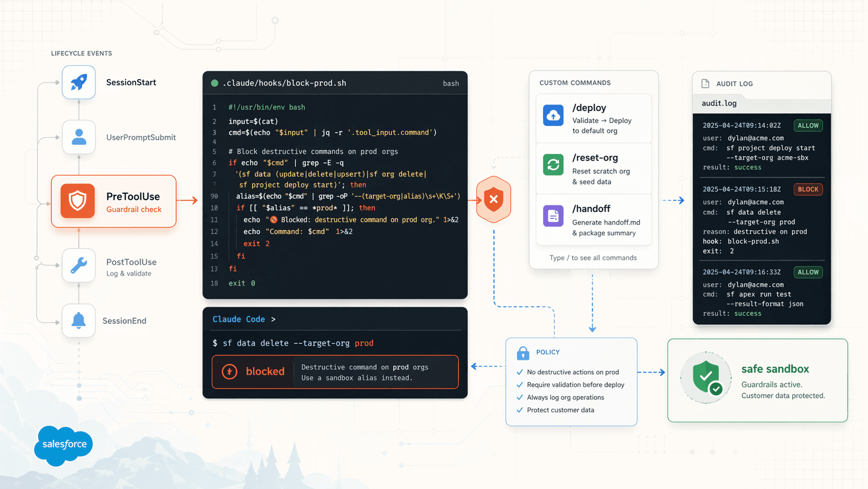
Task: Click the green status dot in editor header
Action: coord(214,83)
